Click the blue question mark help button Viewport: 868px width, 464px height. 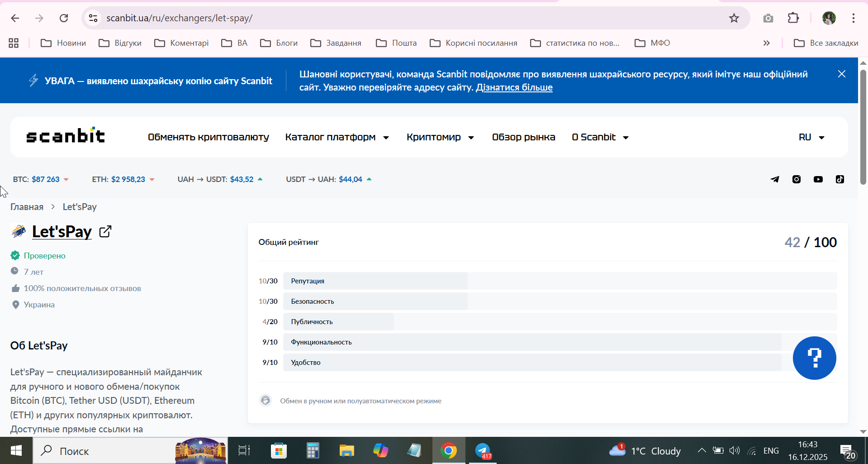click(814, 358)
